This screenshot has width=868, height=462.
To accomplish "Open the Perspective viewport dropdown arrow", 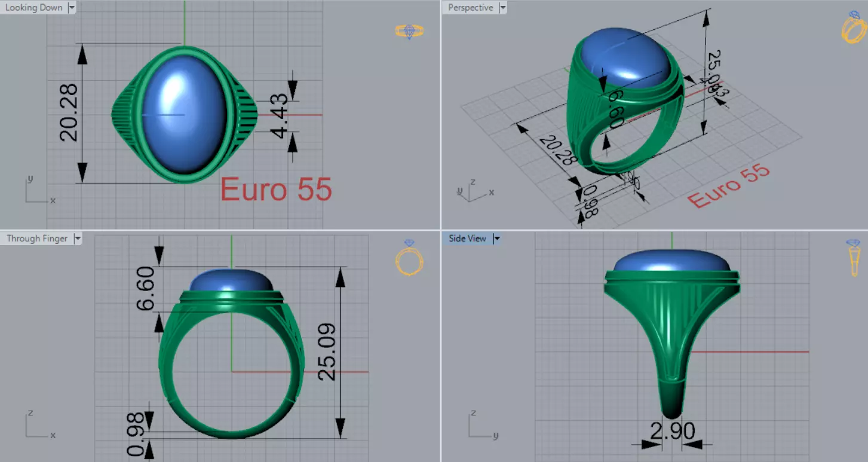I will coord(502,8).
